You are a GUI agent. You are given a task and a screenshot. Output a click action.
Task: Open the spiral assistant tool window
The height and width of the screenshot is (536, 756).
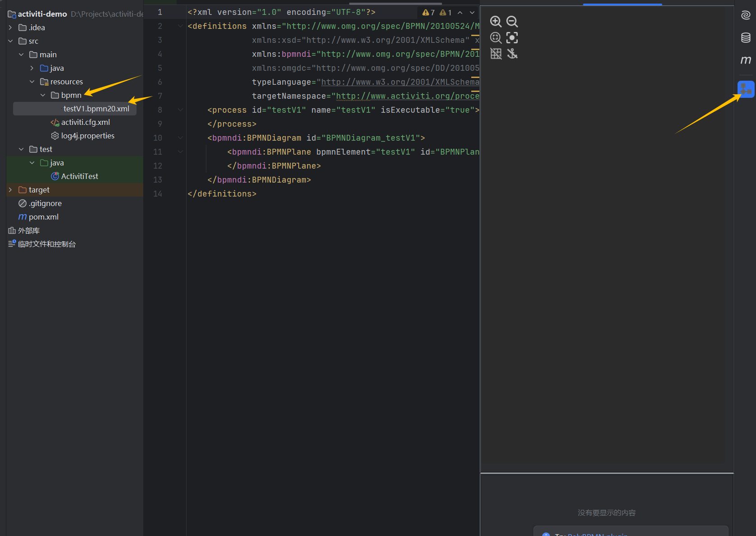click(x=746, y=15)
